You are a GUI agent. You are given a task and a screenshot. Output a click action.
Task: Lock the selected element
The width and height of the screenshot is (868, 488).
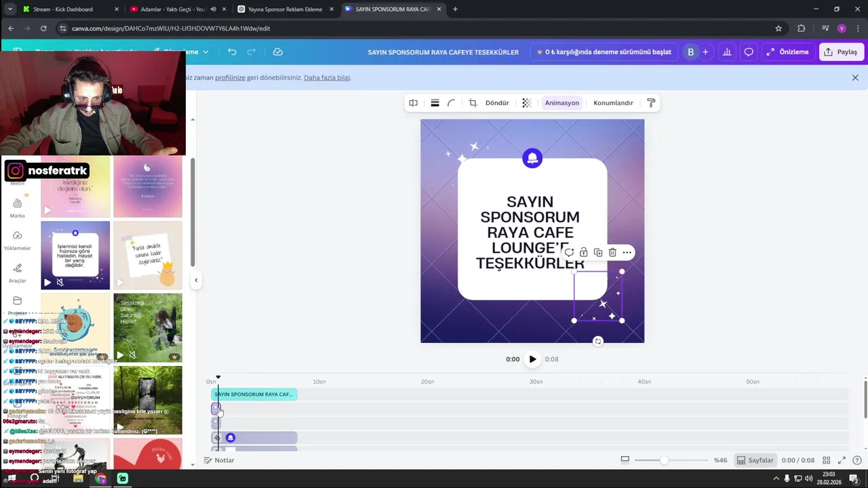coord(583,252)
